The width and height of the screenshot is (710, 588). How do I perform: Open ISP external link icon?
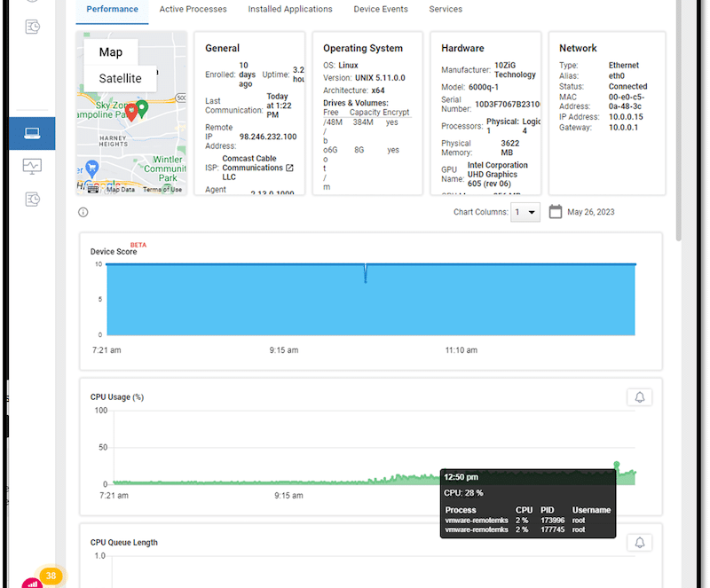[x=290, y=168]
